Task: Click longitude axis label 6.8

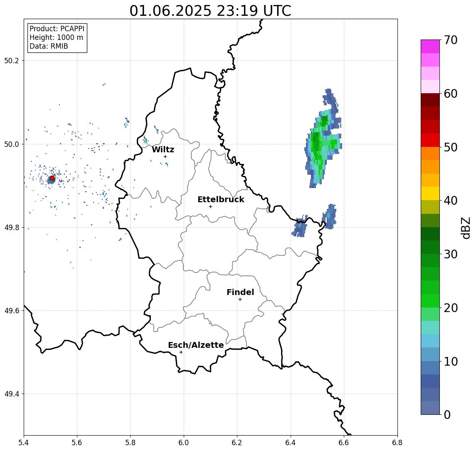Action: pyautogui.click(x=397, y=443)
